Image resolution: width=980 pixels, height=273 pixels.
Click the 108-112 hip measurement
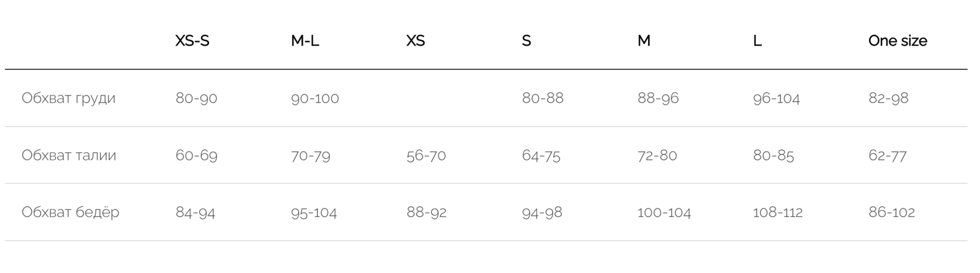[x=778, y=212]
